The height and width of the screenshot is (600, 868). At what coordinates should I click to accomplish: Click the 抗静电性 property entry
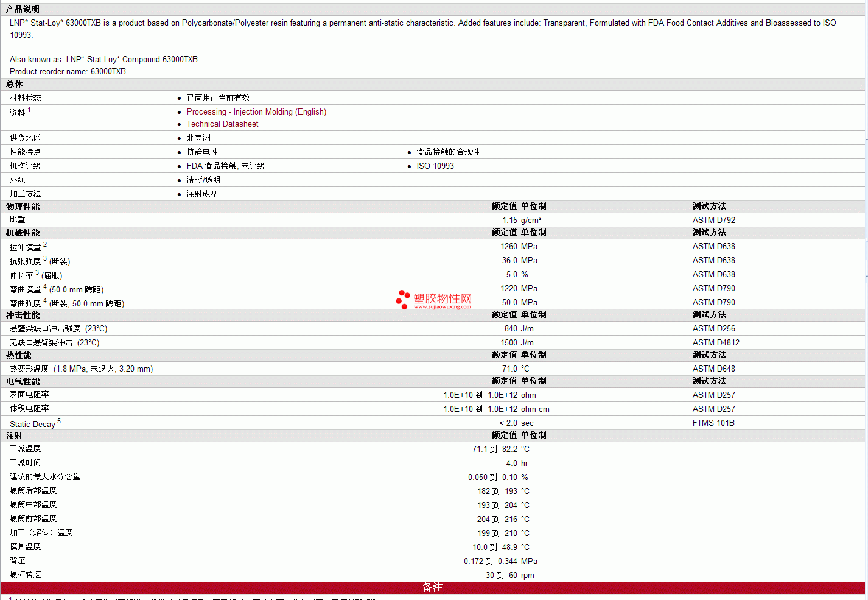[x=202, y=152]
